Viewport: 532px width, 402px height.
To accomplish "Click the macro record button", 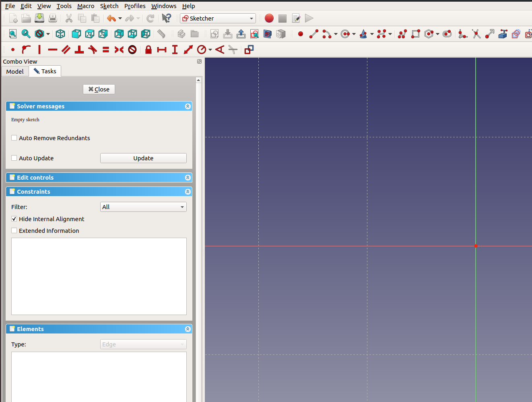I will tap(269, 18).
